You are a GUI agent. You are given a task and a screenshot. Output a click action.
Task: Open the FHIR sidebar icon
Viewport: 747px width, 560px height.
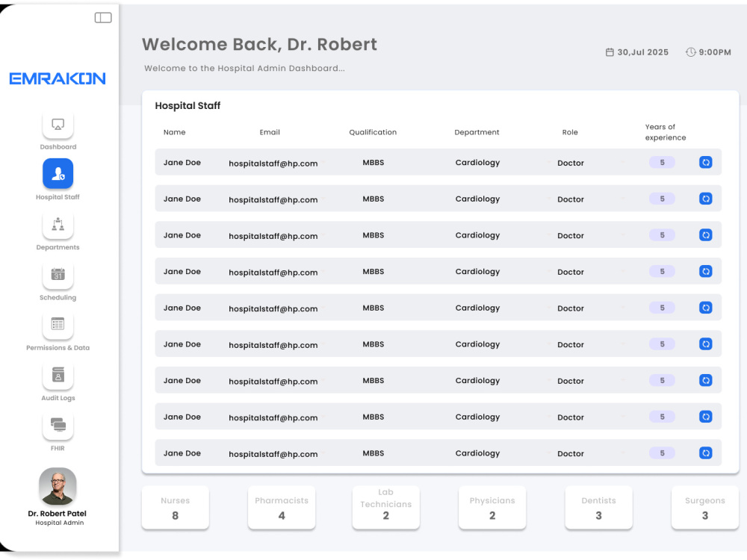[x=58, y=425]
